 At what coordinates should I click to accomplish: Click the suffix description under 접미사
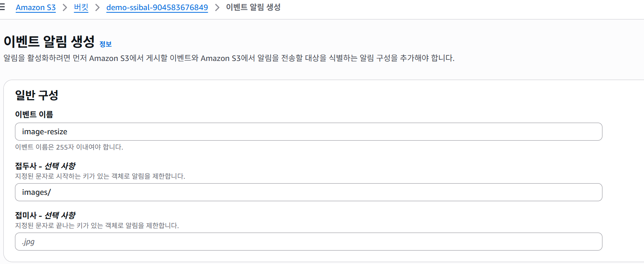(x=97, y=225)
